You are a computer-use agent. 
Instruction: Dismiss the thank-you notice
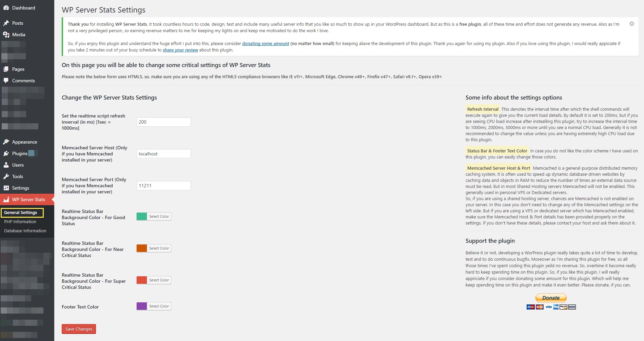[632, 24]
